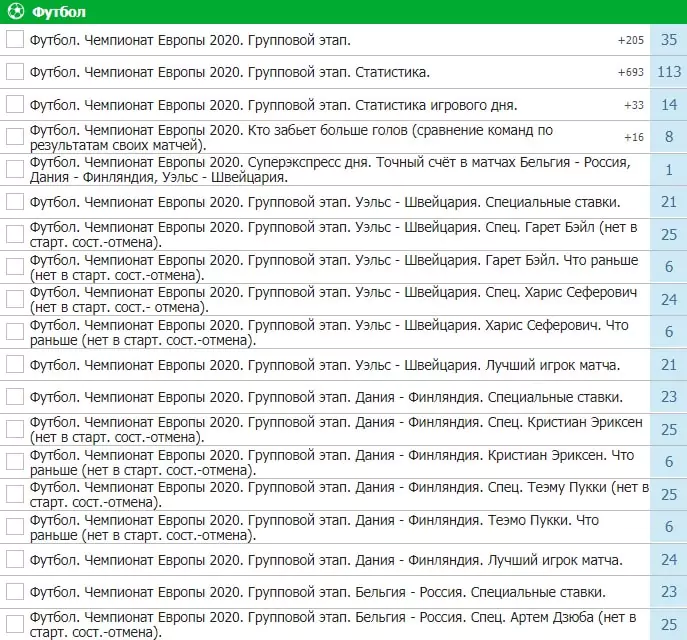Open Уэльс - Швейцария Лучший игрок матча link
The height and width of the screenshot is (640, 687).
point(325,365)
